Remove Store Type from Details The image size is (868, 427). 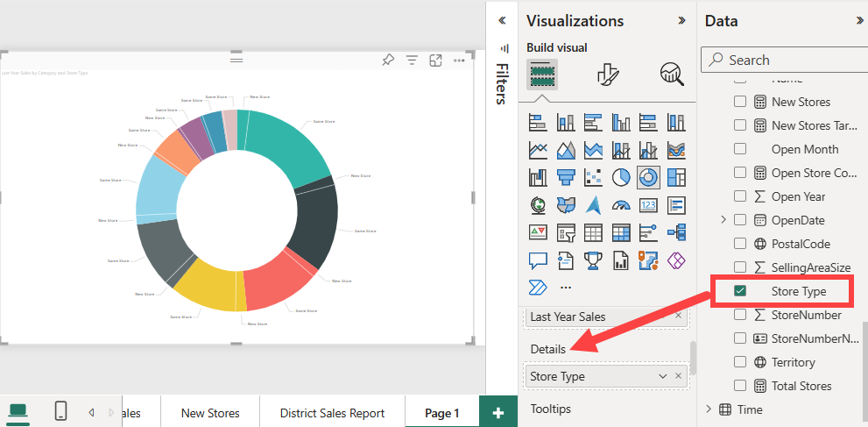[678, 376]
